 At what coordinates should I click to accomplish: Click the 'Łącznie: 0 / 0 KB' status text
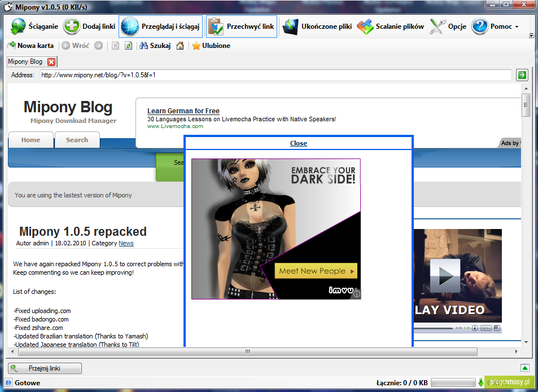point(402,383)
